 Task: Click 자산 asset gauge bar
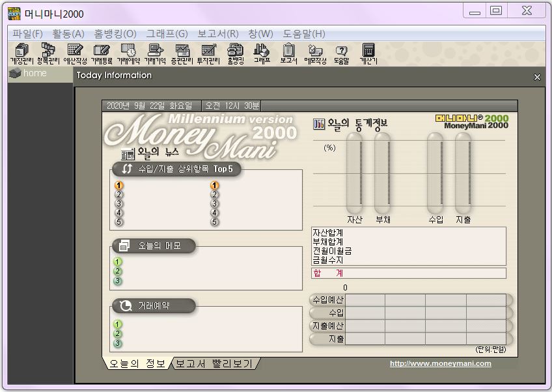pos(354,173)
